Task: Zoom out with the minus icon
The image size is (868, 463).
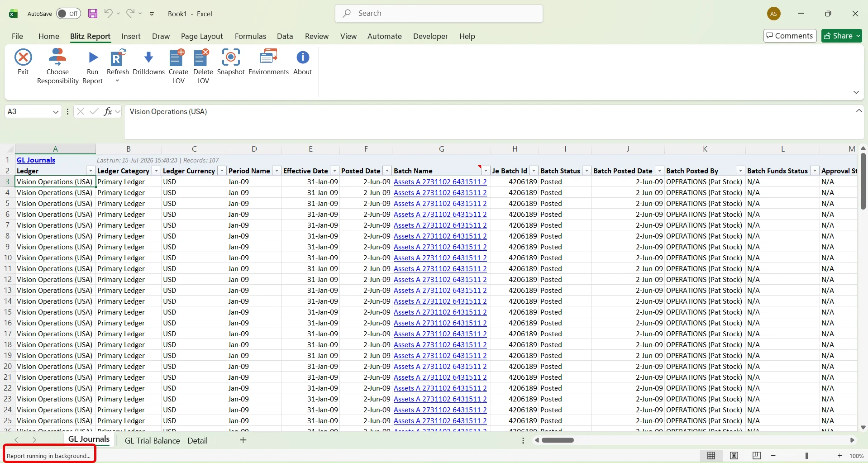Action: (773, 456)
